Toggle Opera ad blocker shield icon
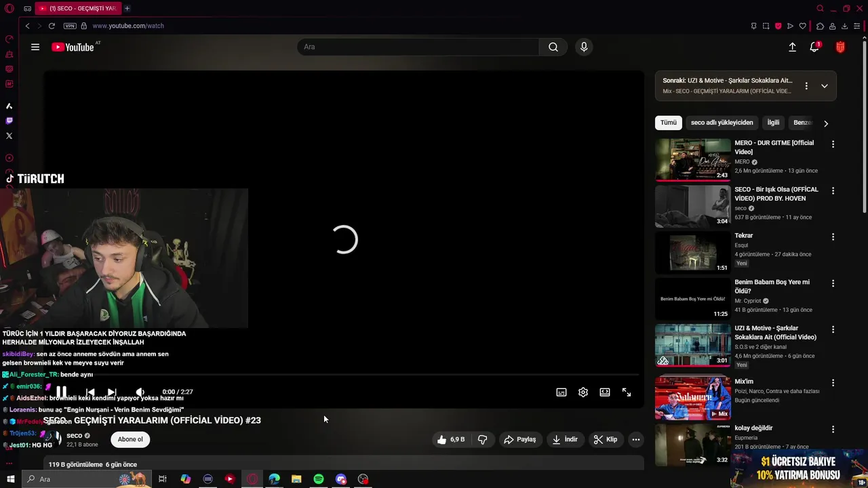The width and height of the screenshot is (868, 488). [778, 26]
